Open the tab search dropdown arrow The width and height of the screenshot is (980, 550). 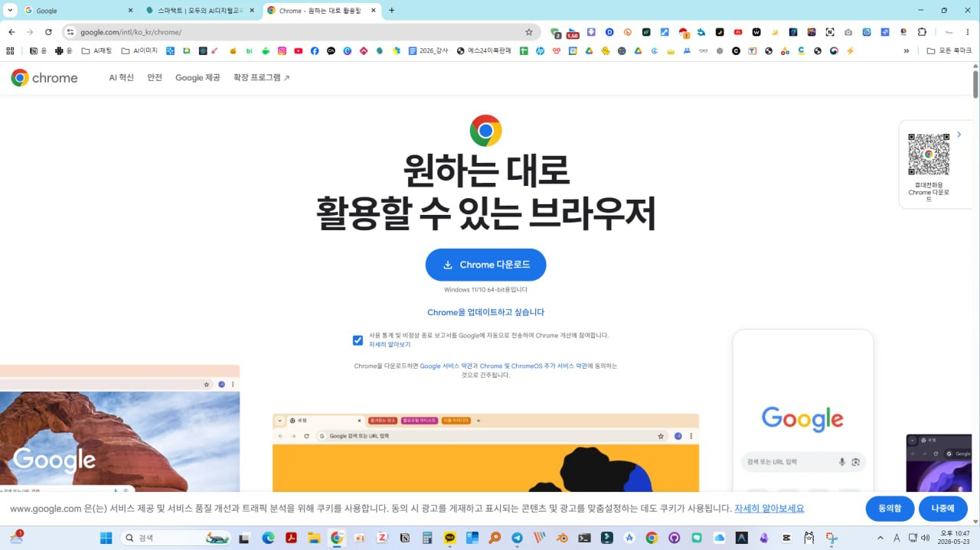pyautogui.click(x=11, y=11)
